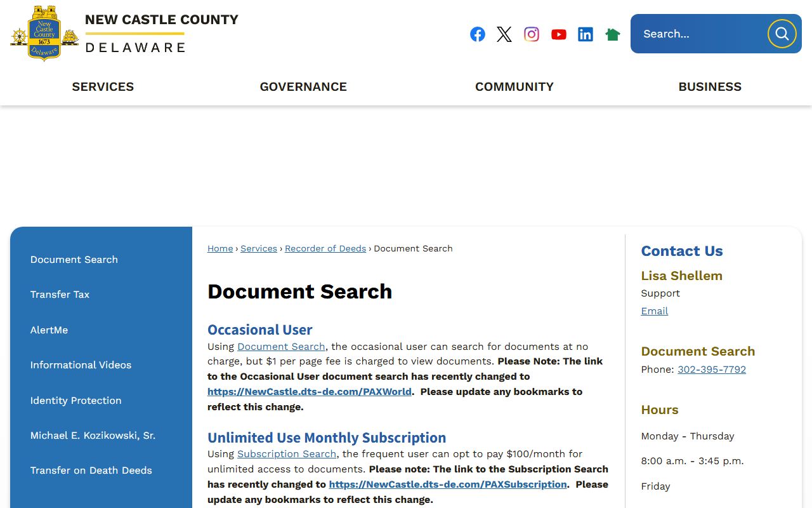Image resolution: width=812 pixels, height=508 pixels.
Task: Click the Email link for Lisa Shellem
Action: [x=655, y=311]
